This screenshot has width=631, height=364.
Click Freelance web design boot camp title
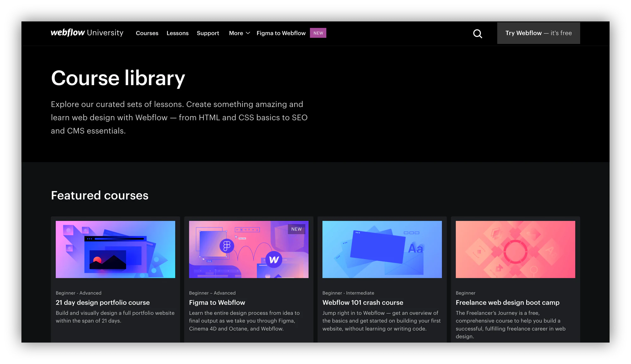tap(508, 302)
